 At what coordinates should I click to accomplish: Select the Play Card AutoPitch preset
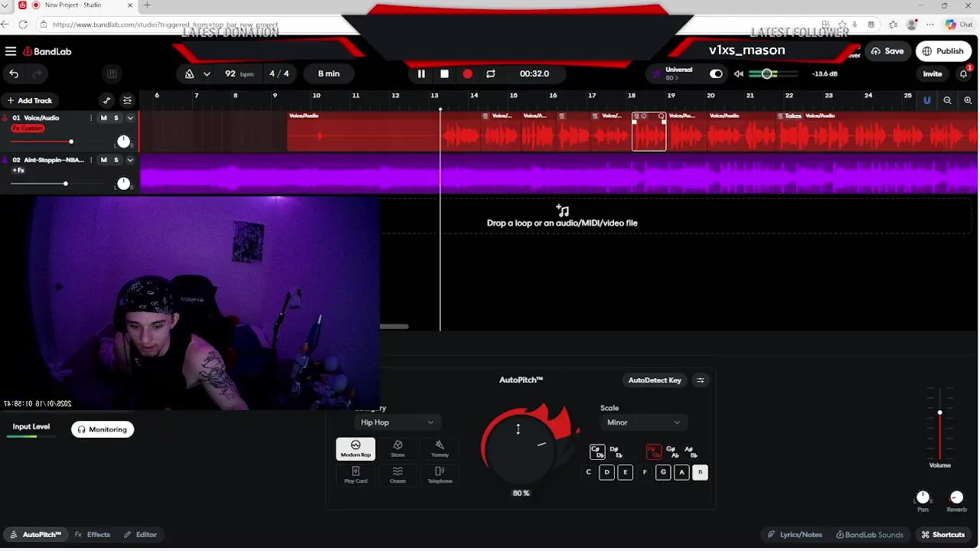point(355,474)
